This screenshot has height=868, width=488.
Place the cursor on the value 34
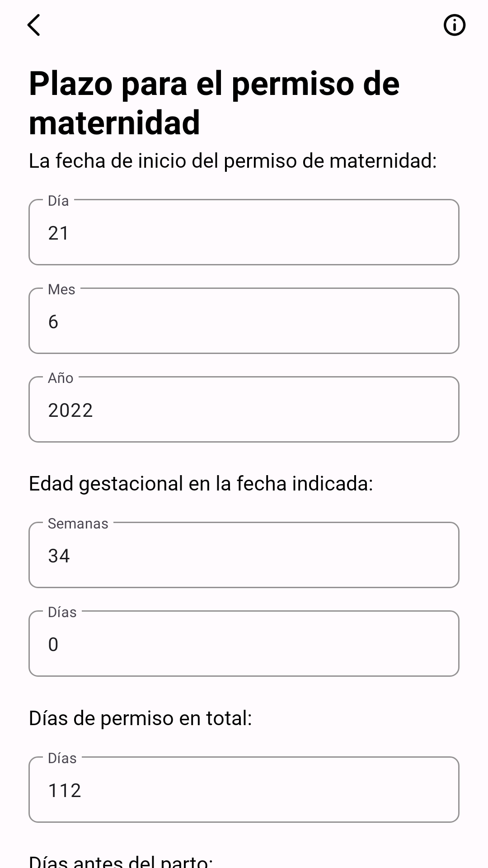(59, 556)
